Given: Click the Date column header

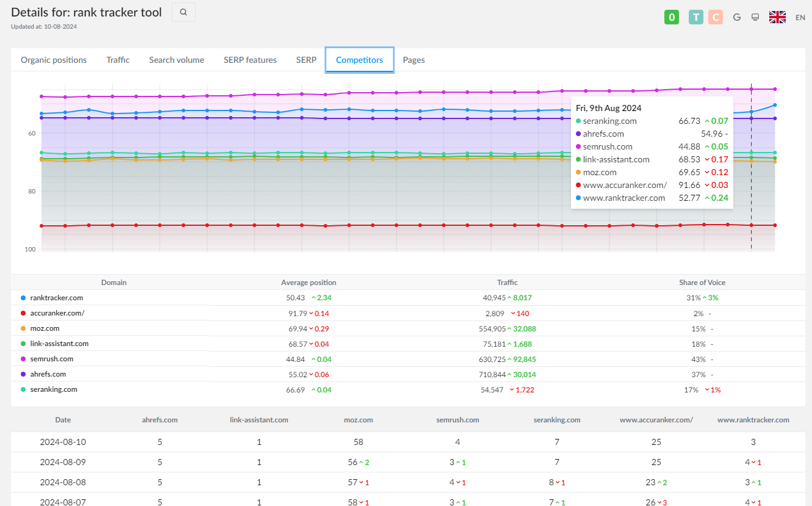Looking at the screenshot, I should (x=63, y=420).
